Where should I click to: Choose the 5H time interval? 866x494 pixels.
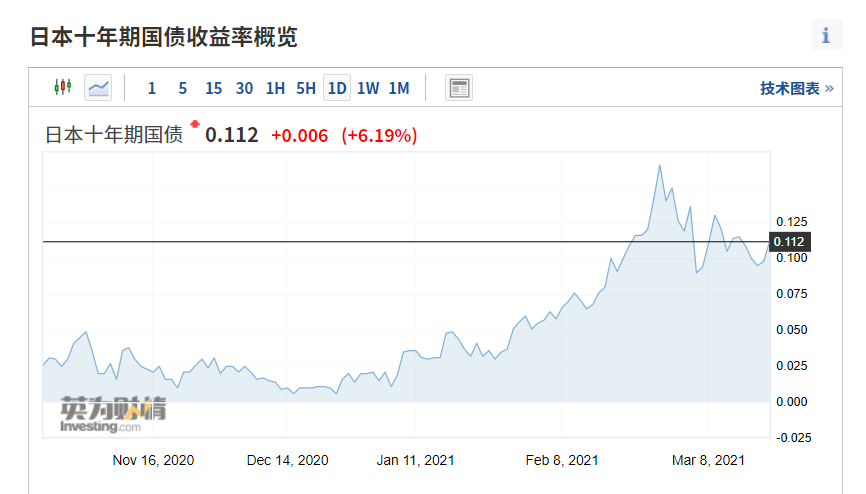pyautogui.click(x=306, y=88)
